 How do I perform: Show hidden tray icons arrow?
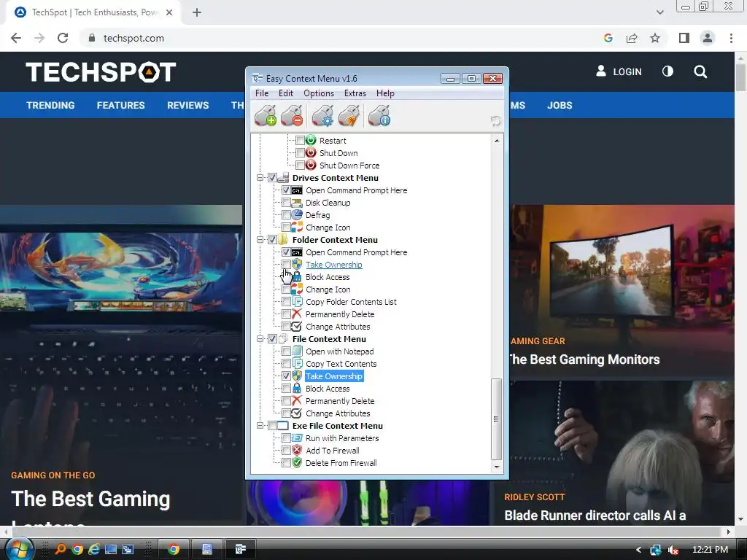click(638, 550)
